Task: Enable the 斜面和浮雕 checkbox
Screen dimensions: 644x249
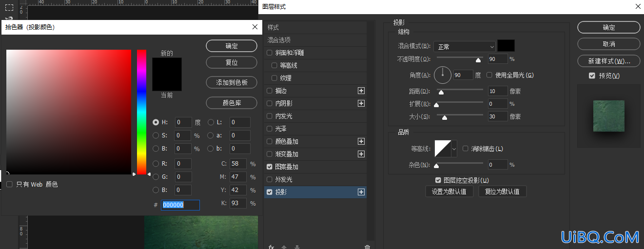Action: [270, 53]
